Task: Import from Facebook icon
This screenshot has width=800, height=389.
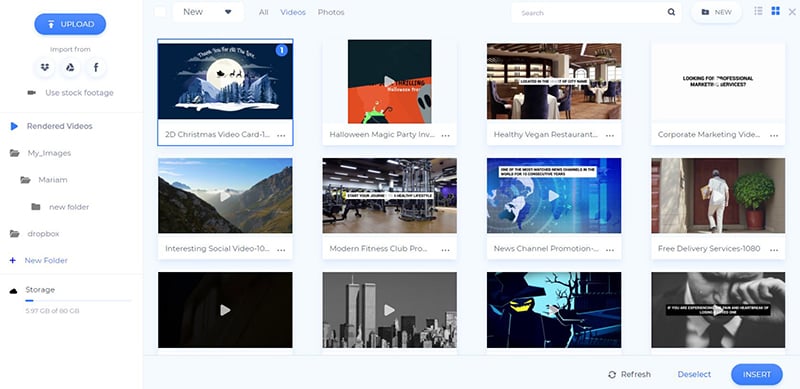Action: tap(96, 67)
